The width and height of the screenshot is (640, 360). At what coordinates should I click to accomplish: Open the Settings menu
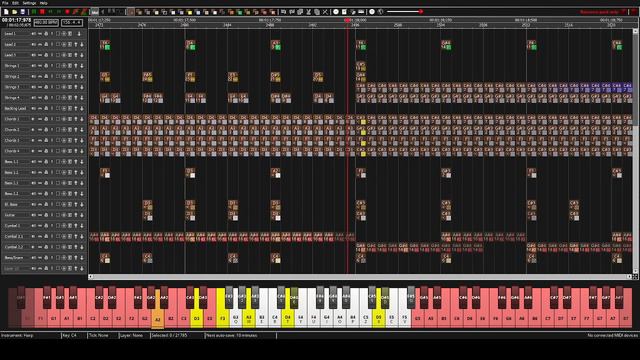[29, 3]
